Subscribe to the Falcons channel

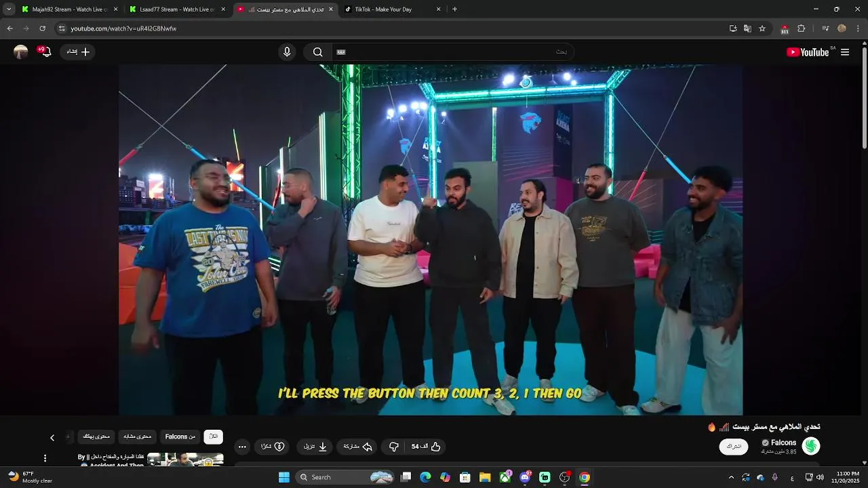734,447
